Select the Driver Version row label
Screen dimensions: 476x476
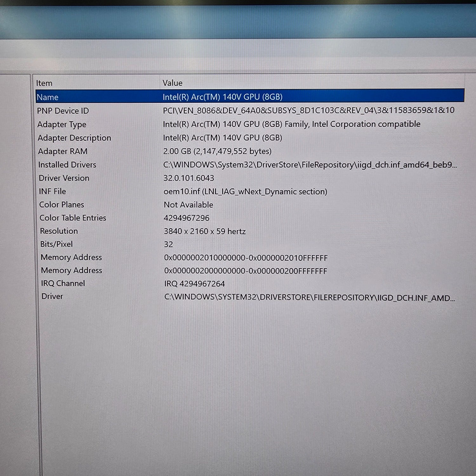(x=64, y=178)
